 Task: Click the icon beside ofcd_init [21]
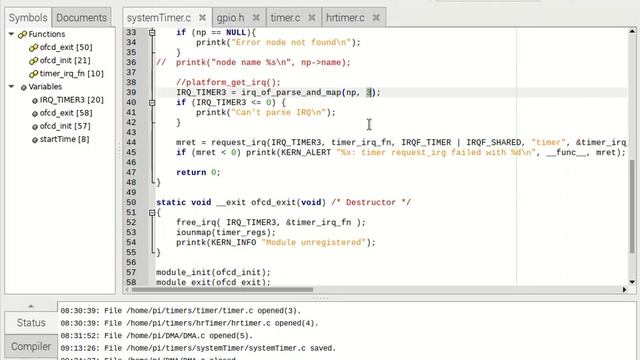(33, 61)
